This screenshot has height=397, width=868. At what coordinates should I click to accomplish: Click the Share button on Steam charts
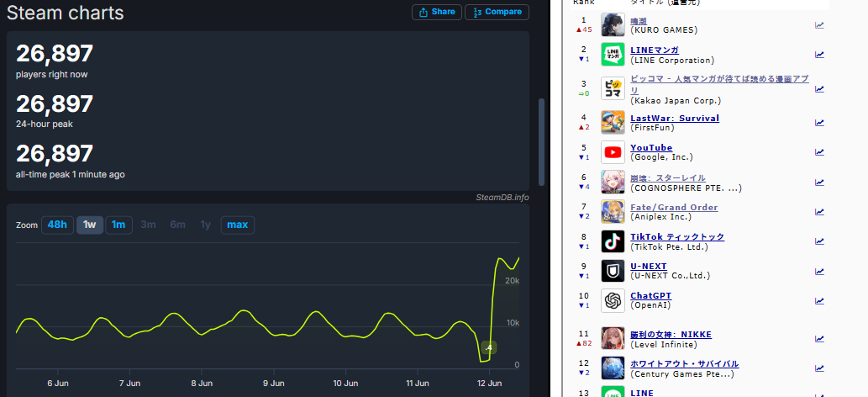coord(437,13)
